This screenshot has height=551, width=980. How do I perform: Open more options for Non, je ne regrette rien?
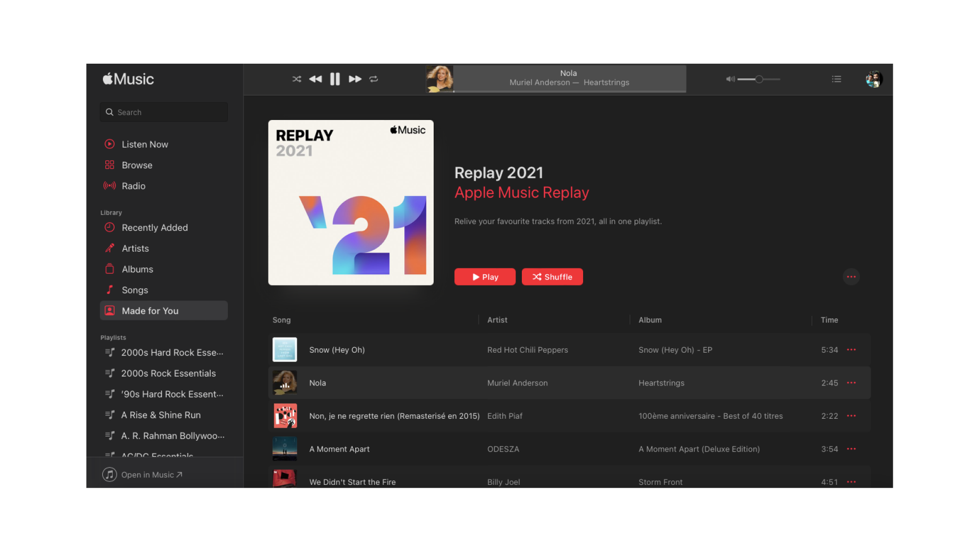click(x=852, y=416)
